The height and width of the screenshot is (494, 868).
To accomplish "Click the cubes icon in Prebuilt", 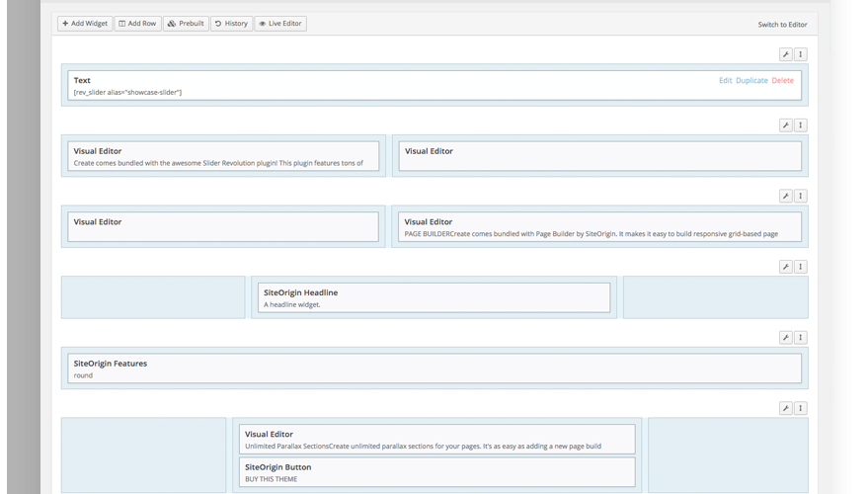I will pyautogui.click(x=172, y=24).
